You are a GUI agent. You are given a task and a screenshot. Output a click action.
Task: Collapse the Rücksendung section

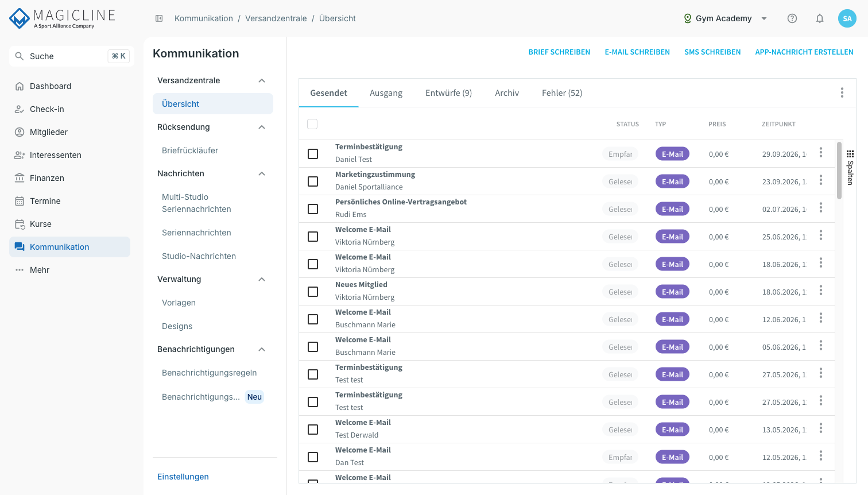pos(262,127)
